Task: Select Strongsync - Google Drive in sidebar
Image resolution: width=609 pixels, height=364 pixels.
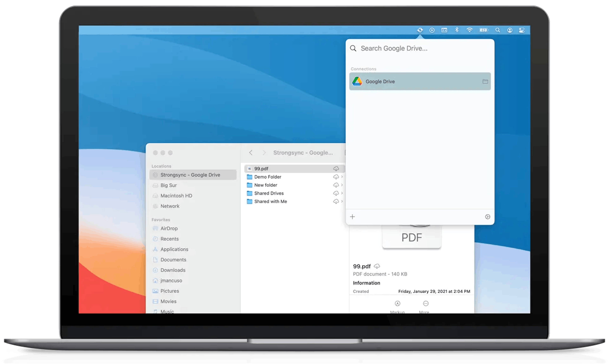Action: click(x=193, y=175)
